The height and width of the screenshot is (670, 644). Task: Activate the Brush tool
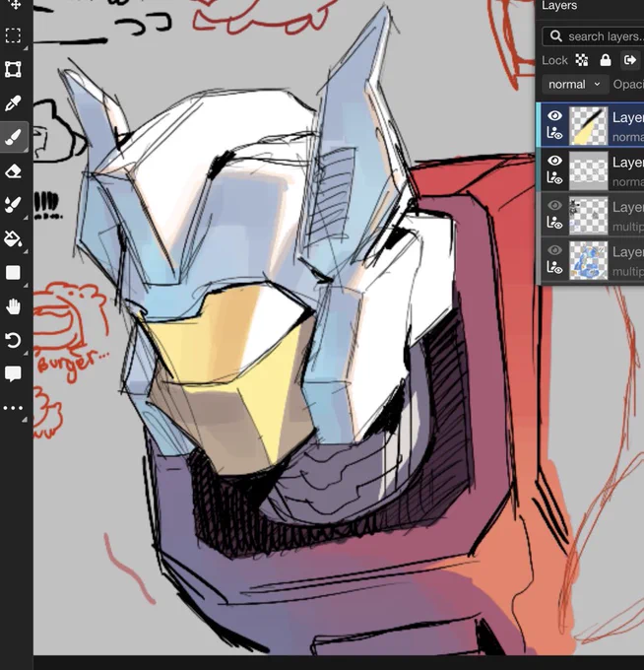pyautogui.click(x=13, y=137)
